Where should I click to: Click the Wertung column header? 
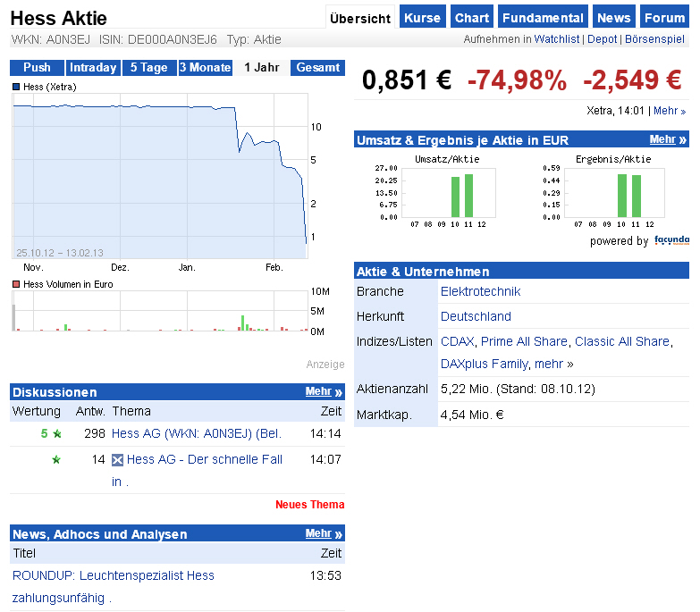point(36,411)
